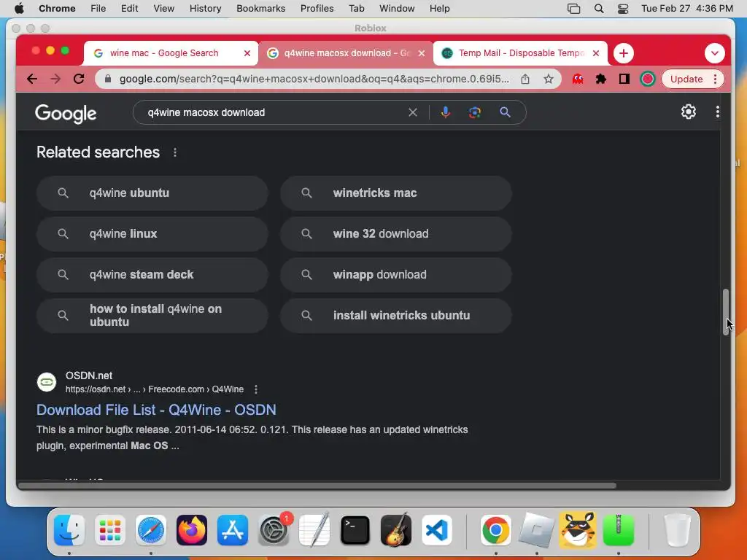Screen dimensions: 747x560
Task: Open Spotlight search in menu bar
Action: click(599, 9)
